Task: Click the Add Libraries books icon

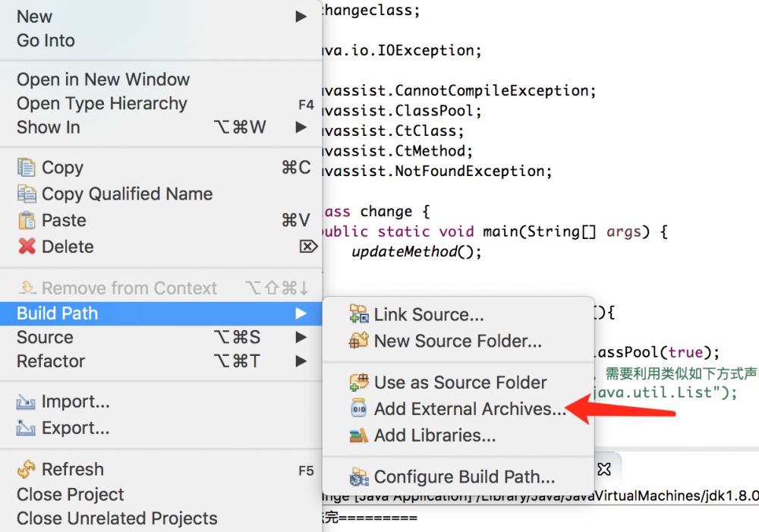Action: coord(358,436)
